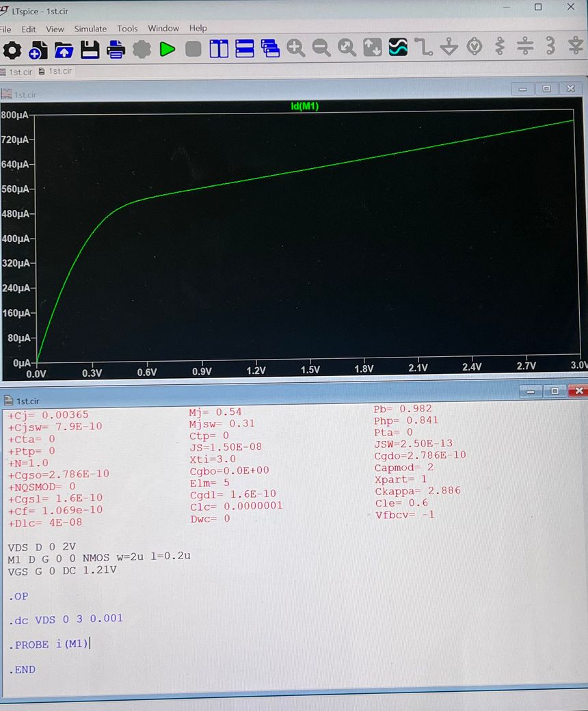Click the Zoom in magnifier icon
Image resolution: width=588 pixels, height=711 pixels.
[295, 48]
